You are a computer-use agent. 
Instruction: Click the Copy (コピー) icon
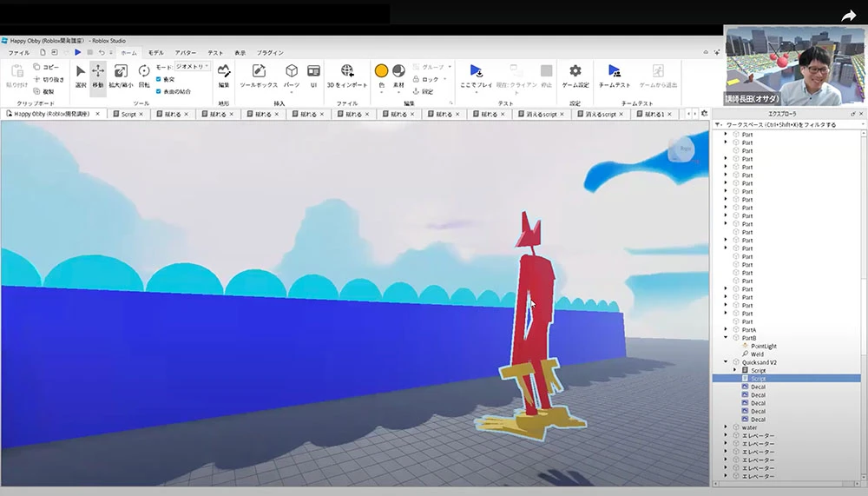pyautogui.click(x=36, y=67)
